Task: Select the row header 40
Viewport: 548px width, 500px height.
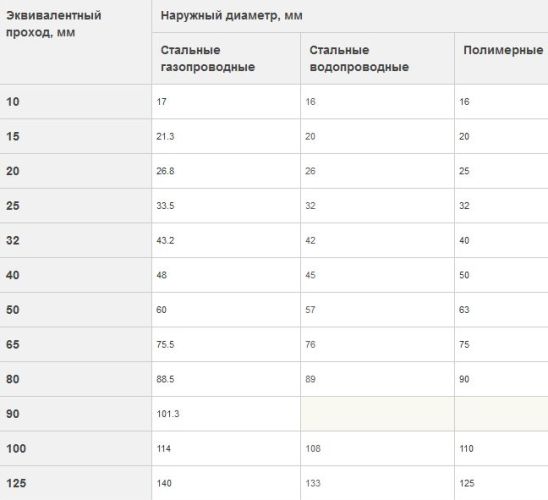Action: click(x=75, y=275)
